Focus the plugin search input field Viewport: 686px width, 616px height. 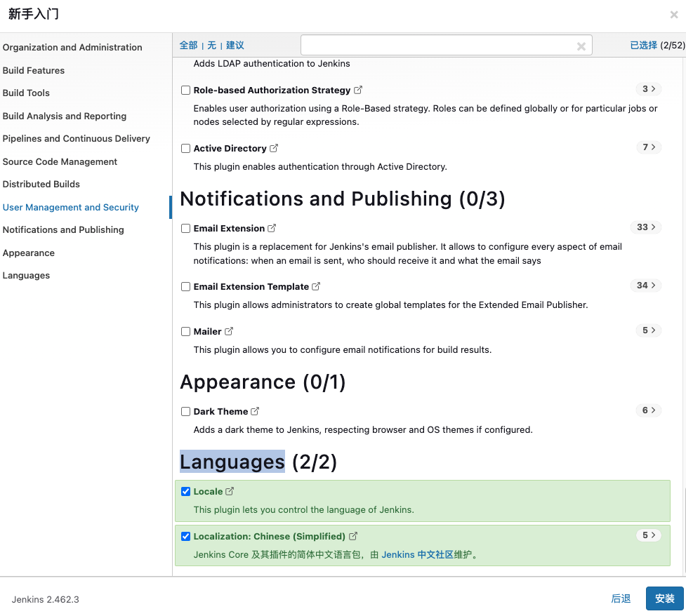[x=447, y=45]
